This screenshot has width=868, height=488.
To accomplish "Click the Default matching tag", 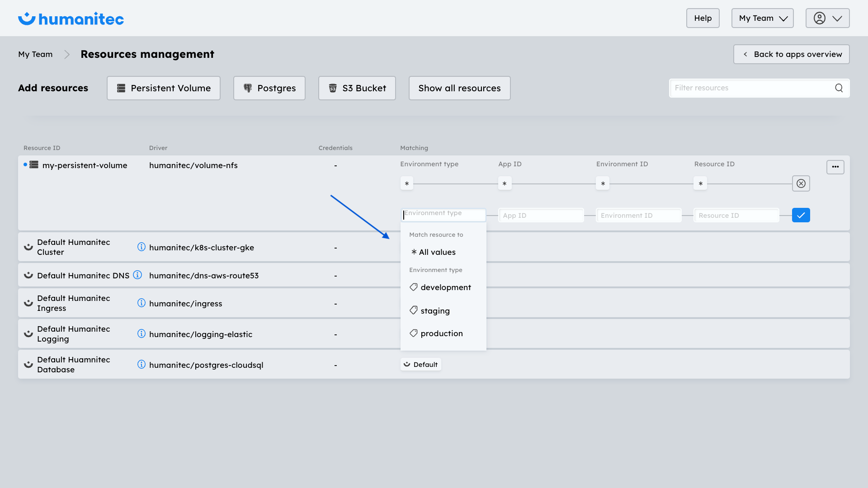I will (421, 365).
